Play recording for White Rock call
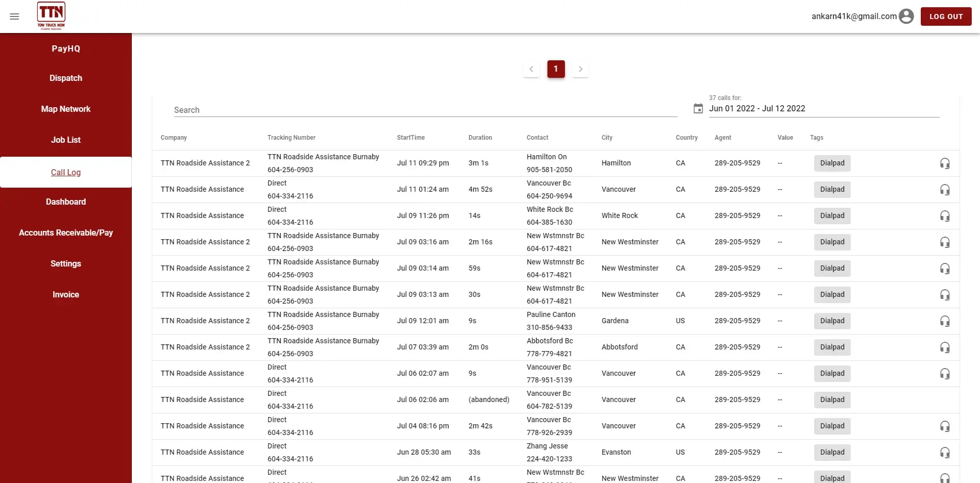 click(x=944, y=216)
